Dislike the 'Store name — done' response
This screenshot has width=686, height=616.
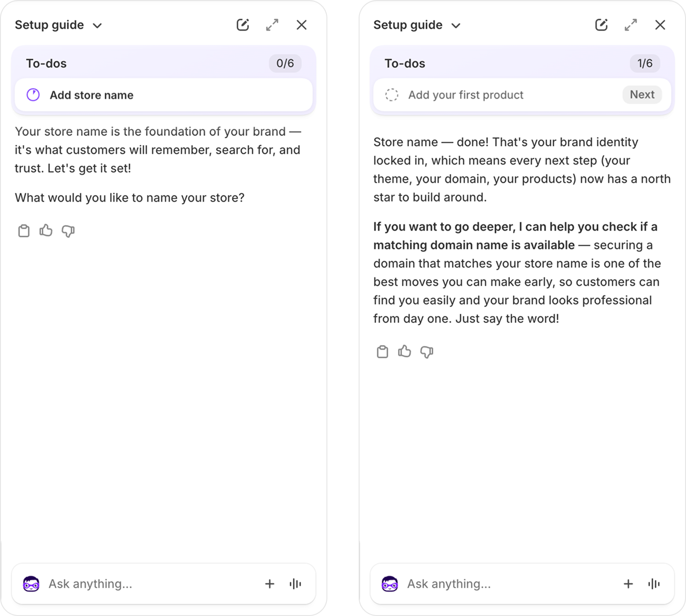427,352
